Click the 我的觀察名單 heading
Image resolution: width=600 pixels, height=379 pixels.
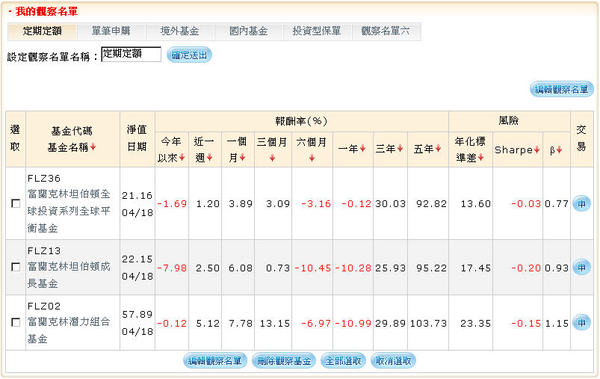click(47, 11)
